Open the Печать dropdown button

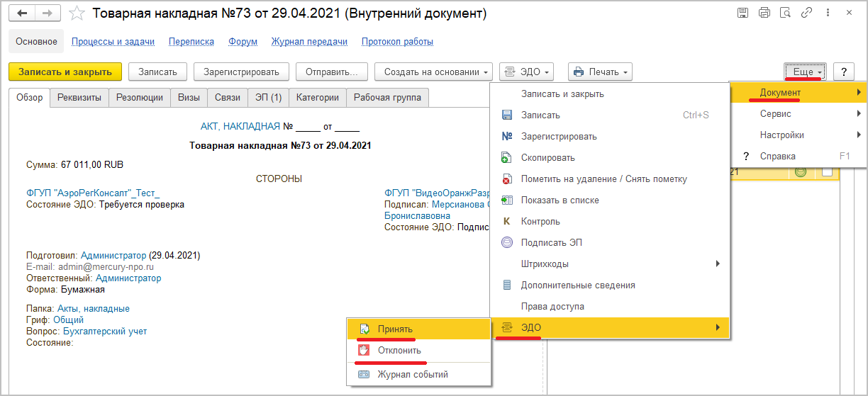point(600,72)
